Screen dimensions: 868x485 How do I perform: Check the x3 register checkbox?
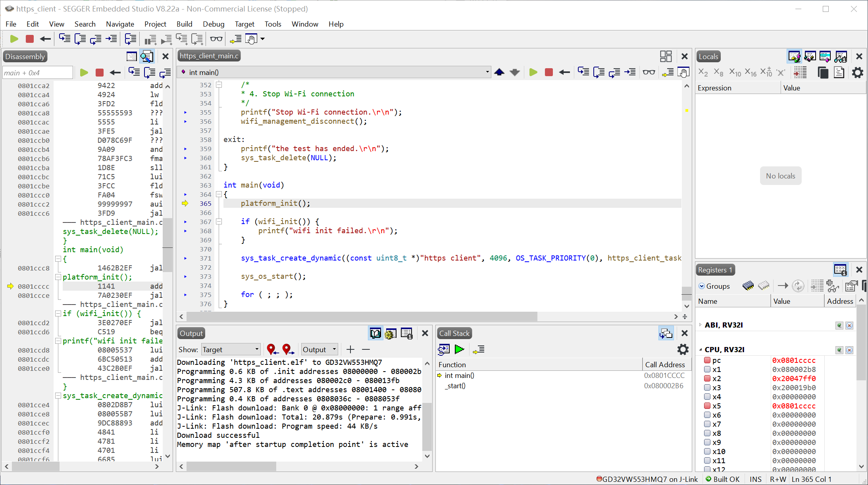[x=707, y=388]
